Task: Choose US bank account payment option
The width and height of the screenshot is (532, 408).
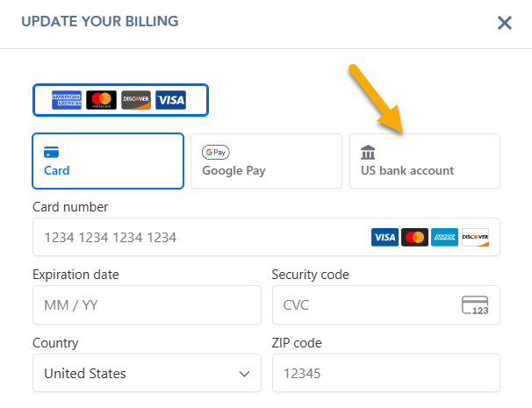Action: [x=425, y=161]
